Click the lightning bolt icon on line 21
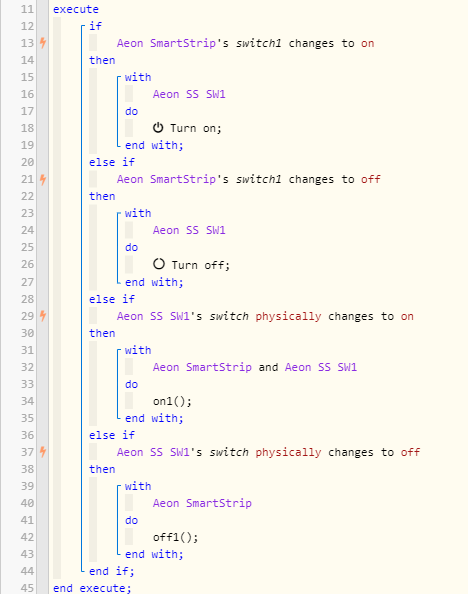The height and width of the screenshot is (594, 468). [43, 179]
